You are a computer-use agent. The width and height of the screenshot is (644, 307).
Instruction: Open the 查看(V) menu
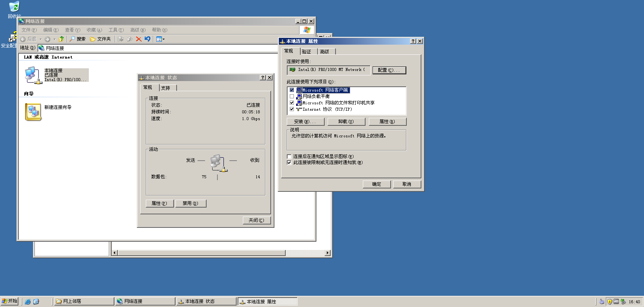[72, 30]
